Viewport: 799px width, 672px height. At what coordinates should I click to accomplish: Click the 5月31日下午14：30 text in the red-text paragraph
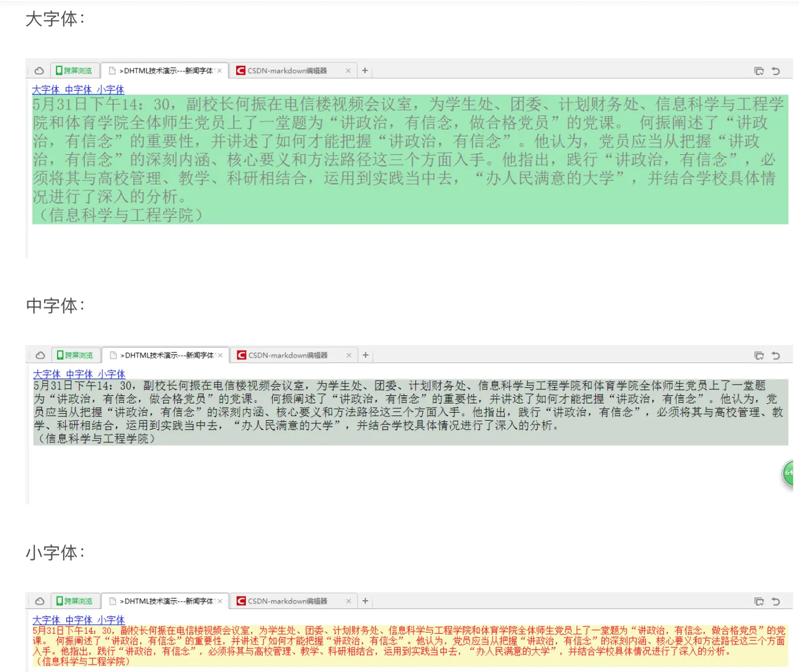(72, 630)
